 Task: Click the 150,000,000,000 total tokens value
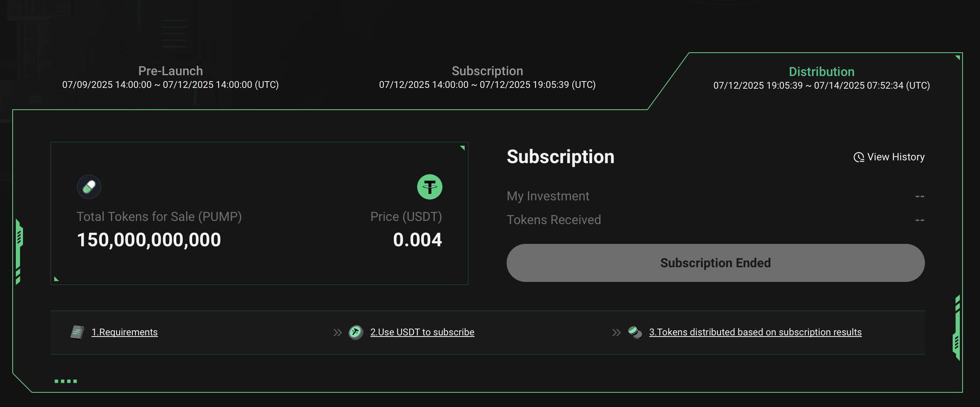click(x=149, y=240)
